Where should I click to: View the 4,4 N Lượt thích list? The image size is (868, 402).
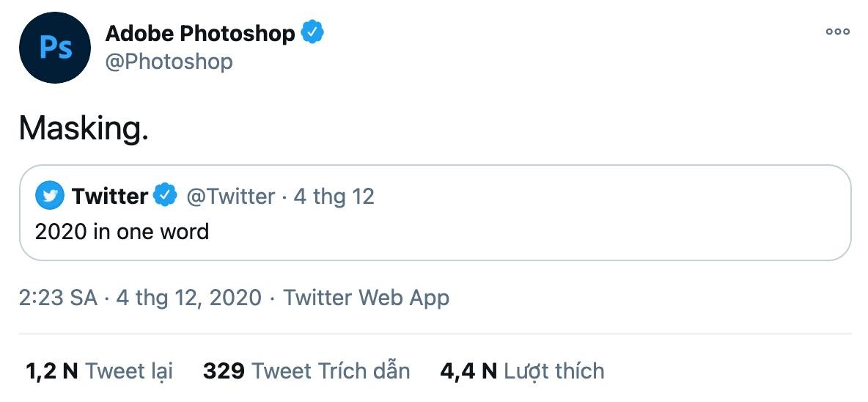522,370
